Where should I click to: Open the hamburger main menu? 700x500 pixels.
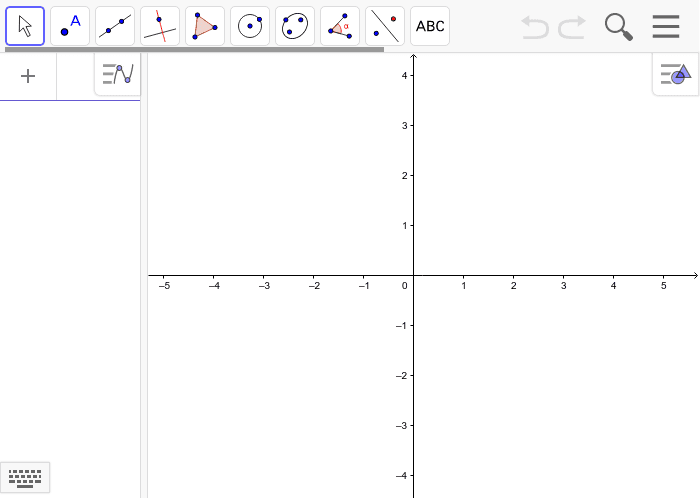coord(666,26)
